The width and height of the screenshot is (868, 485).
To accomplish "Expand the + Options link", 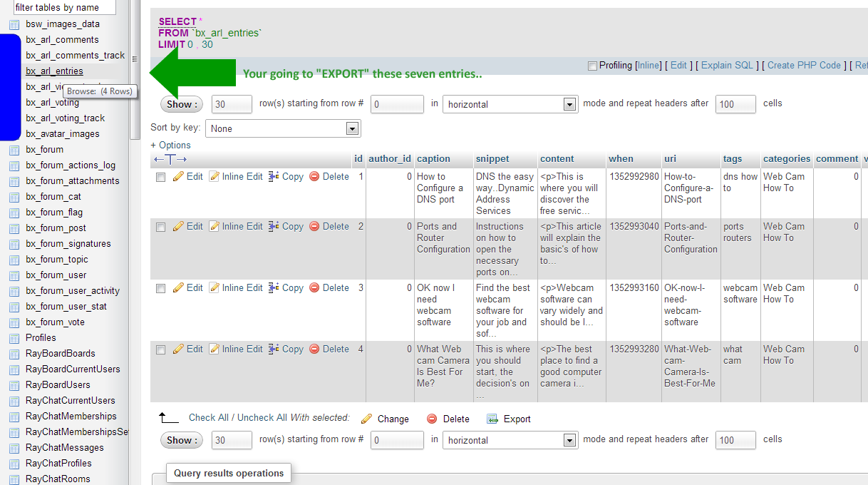I will coord(170,145).
